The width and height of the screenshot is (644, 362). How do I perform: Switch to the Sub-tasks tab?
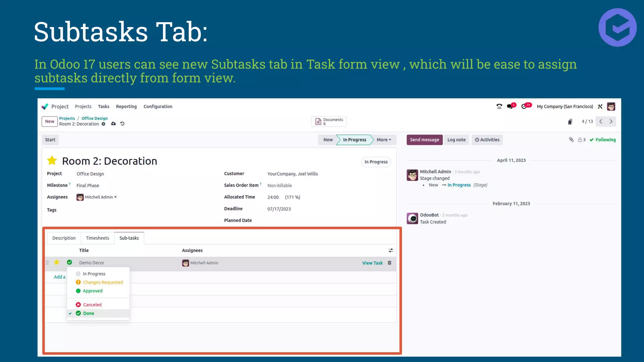[129, 238]
